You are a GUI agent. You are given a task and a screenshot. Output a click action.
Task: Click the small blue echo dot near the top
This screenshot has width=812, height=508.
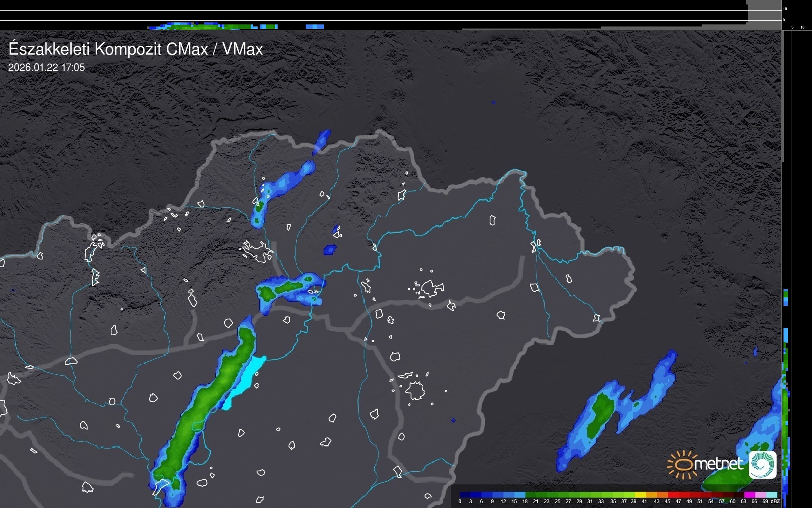[494, 103]
